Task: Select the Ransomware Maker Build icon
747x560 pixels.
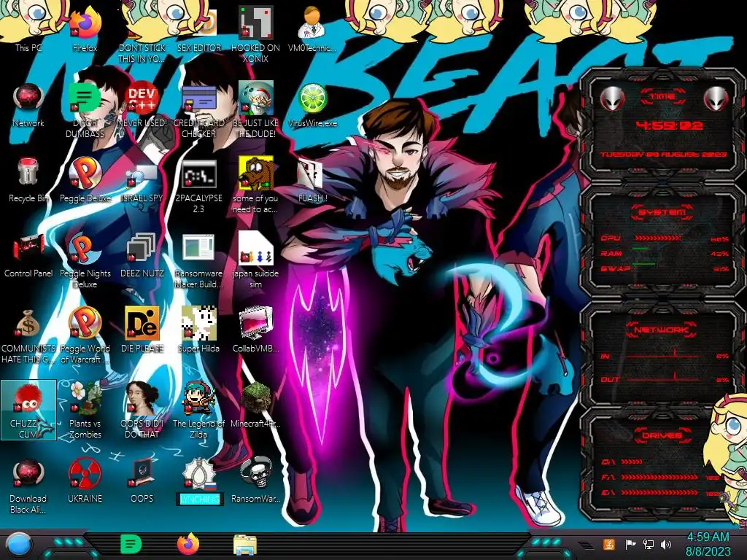Action: [198, 261]
